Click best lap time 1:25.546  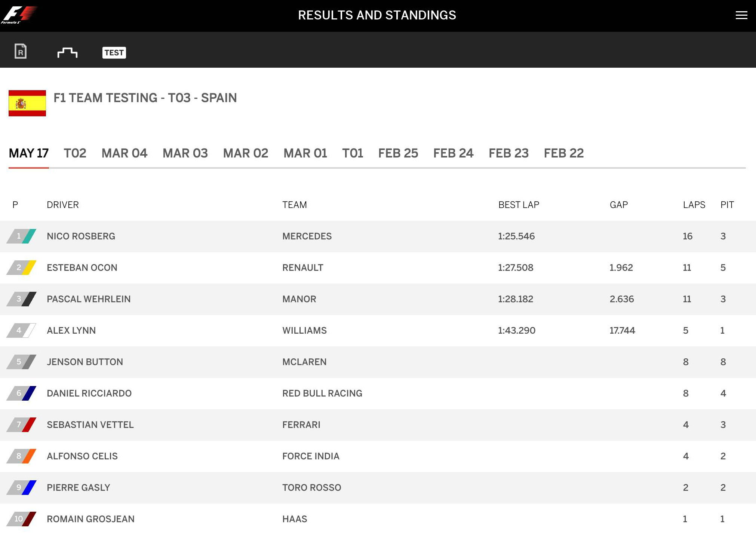pos(516,236)
